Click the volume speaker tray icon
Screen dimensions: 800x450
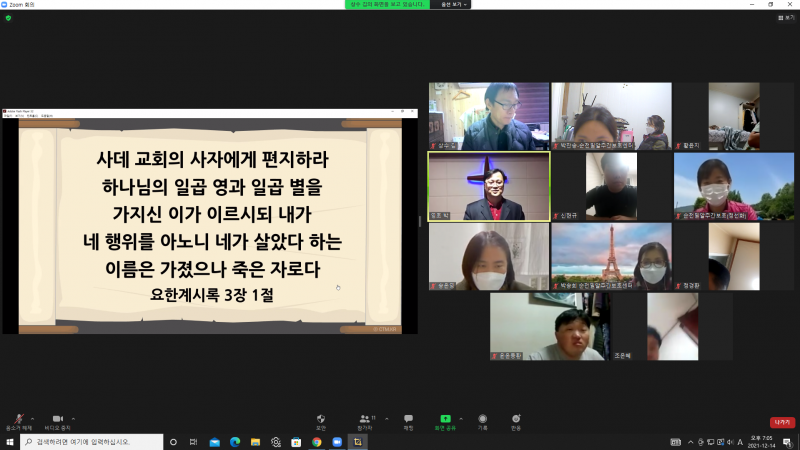pos(730,442)
